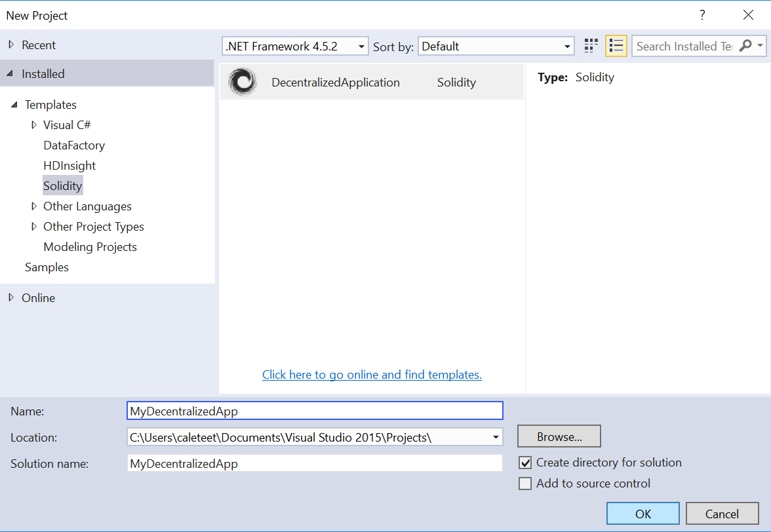Open the Location path dropdown arrow
This screenshot has height=532, width=771.
coord(496,437)
